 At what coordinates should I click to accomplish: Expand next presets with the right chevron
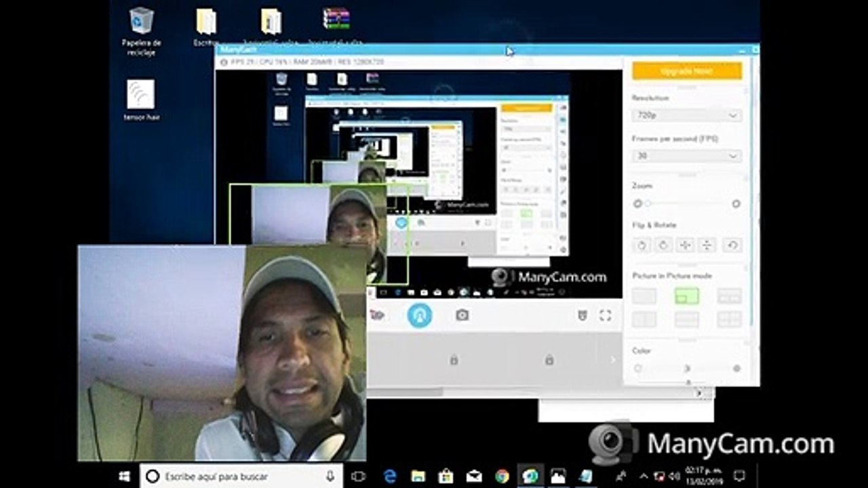[x=614, y=360]
